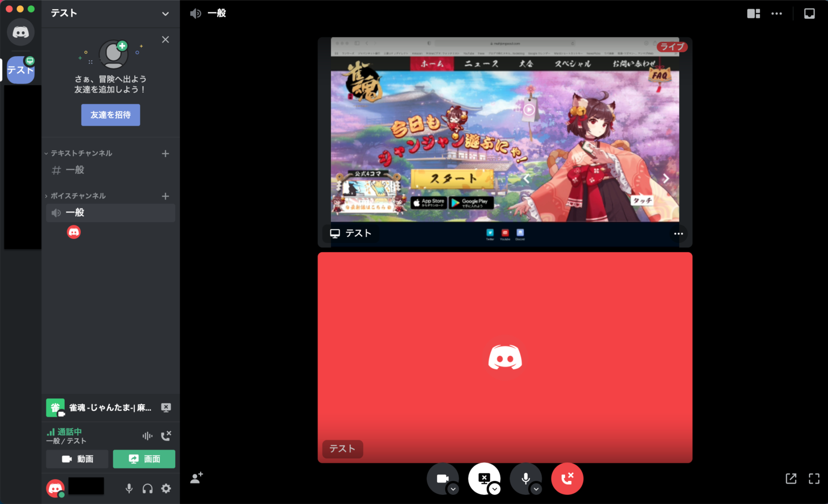The height and width of the screenshot is (504, 828).
Task: Open user settings gear
Action: (166, 488)
